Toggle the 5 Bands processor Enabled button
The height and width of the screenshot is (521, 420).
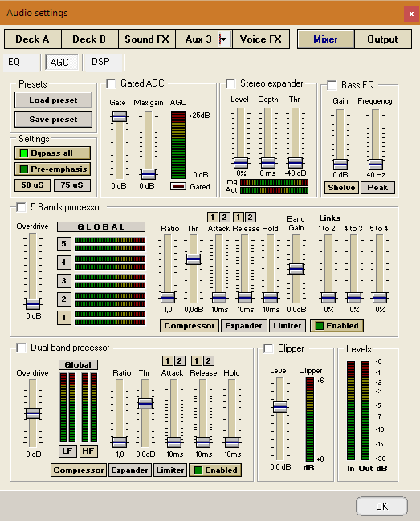click(x=336, y=326)
